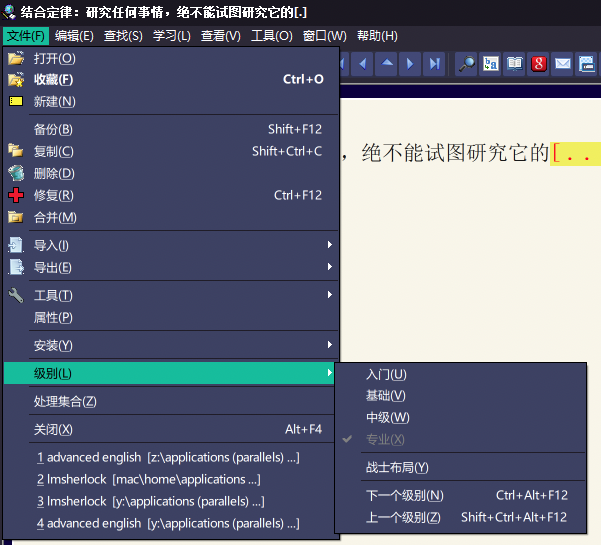
Task: Click the up arrow parent toolbar button
Action: pyautogui.click(x=386, y=64)
